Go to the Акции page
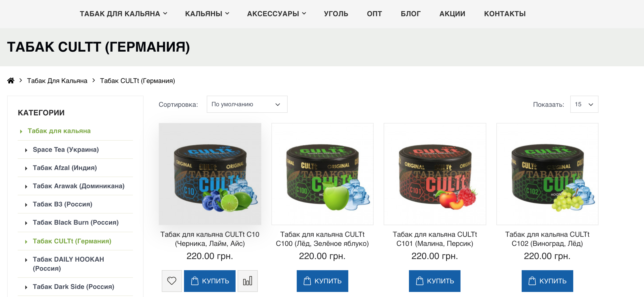The width and height of the screenshot is (644, 297). pyautogui.click(x=452, y=14)
